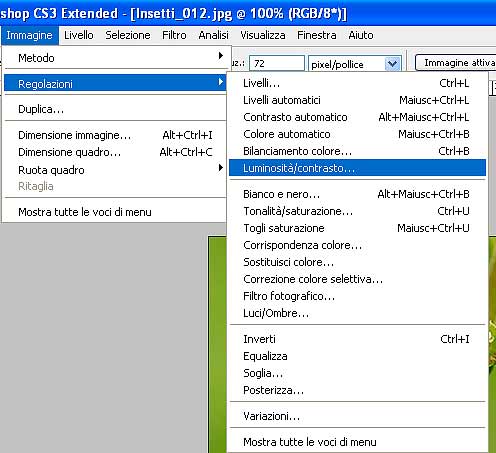Image resolution: width=496 pixels, height=453 pixels.
Task: Apply Togli saturazione
Action: click(x=357, y=228)
